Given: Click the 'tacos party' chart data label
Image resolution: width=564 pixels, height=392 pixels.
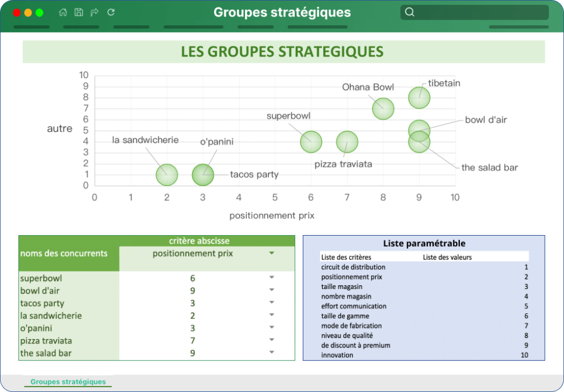Looking at the screenshot, I should tap(254, 175).
